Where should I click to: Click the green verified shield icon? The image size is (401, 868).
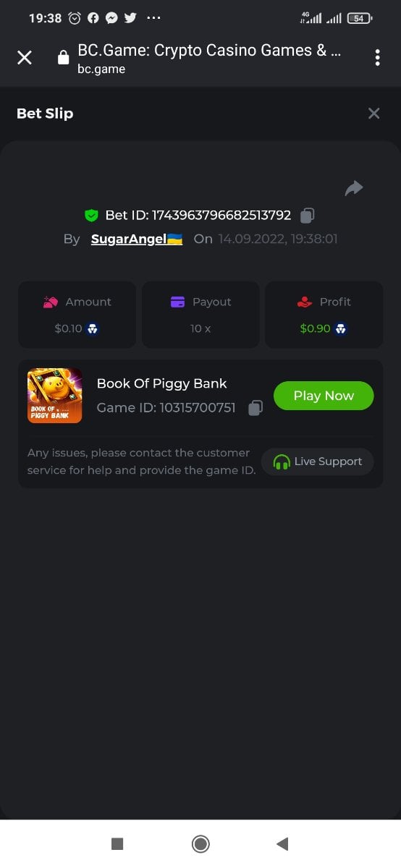click(x=91, y=215)
